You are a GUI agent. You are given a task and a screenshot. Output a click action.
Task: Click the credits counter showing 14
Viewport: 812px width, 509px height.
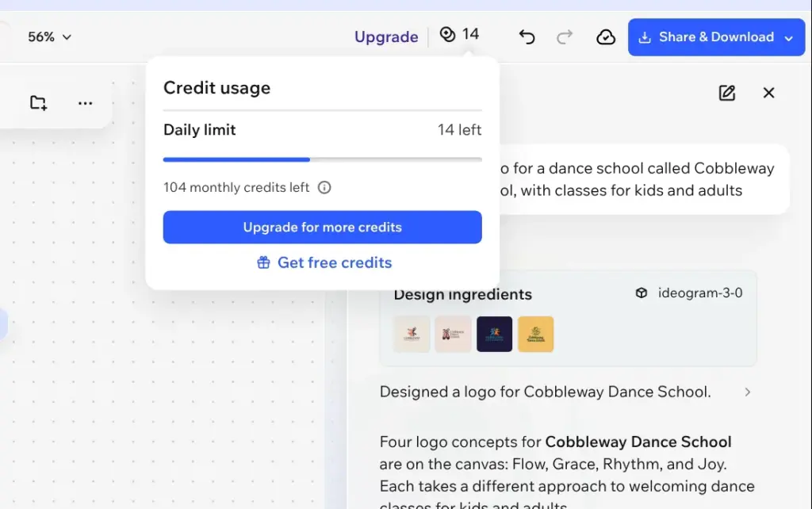(460, 34)
